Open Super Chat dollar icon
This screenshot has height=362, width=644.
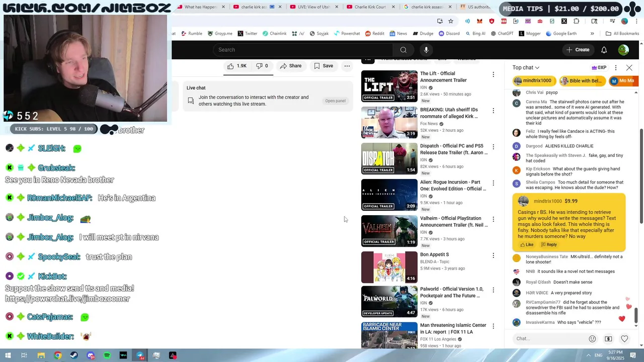(608, 339)
